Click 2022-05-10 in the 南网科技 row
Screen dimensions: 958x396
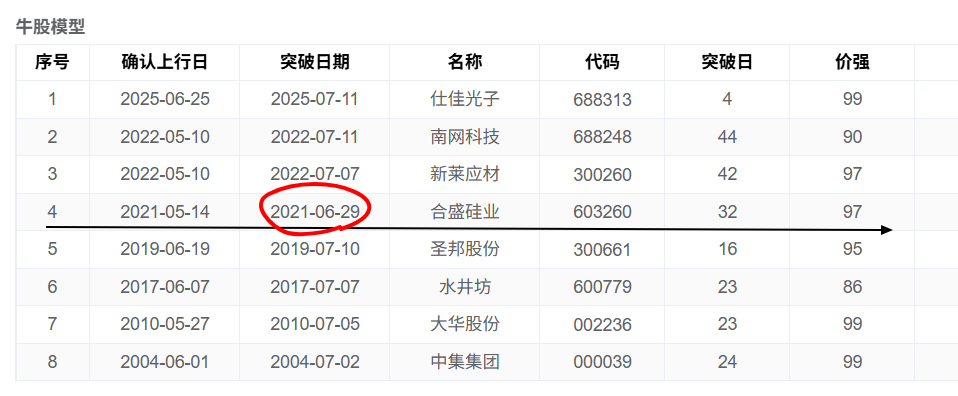coord(165,137)
